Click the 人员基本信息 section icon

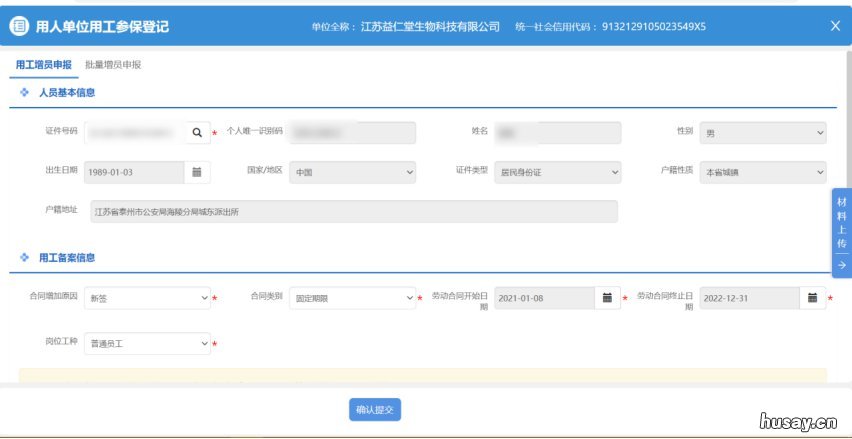tap(24, 92)
